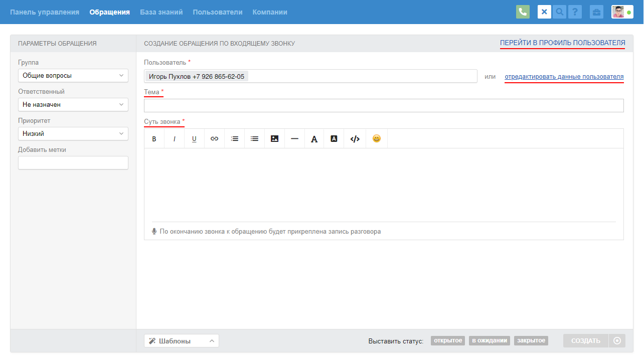Toggle italic text formatting
Image resolution: width=644 pixels, height=362 pixels.
coord(174,139)
